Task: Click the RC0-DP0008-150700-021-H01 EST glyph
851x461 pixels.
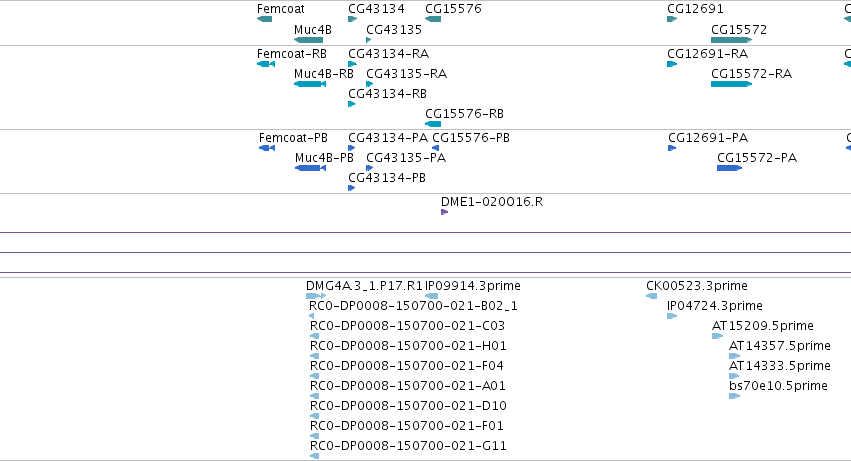Action: click(x=314, y=357)
